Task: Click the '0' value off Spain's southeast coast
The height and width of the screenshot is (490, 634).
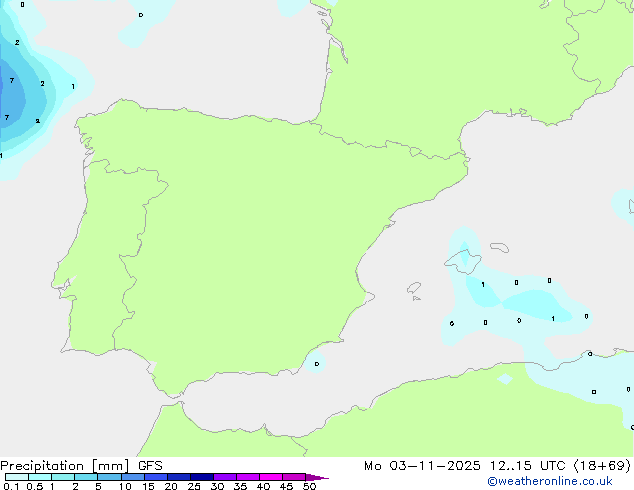Action: 317,364
